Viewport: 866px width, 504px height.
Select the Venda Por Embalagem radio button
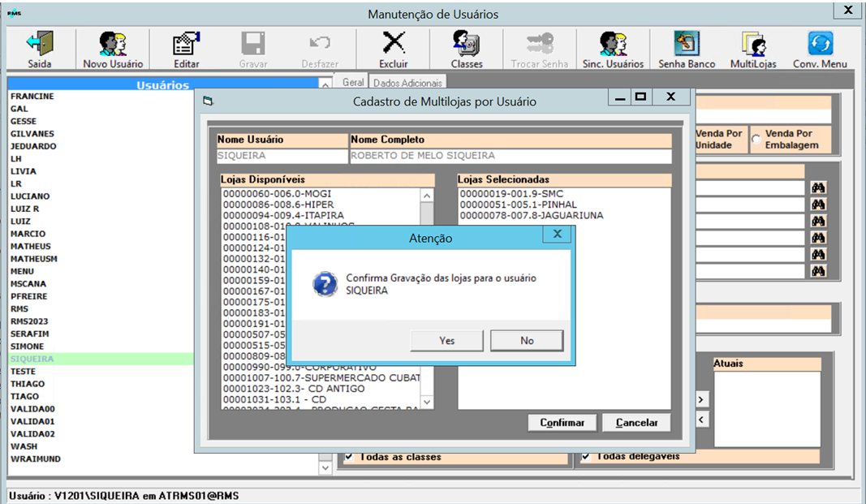(x=756, y=139)
